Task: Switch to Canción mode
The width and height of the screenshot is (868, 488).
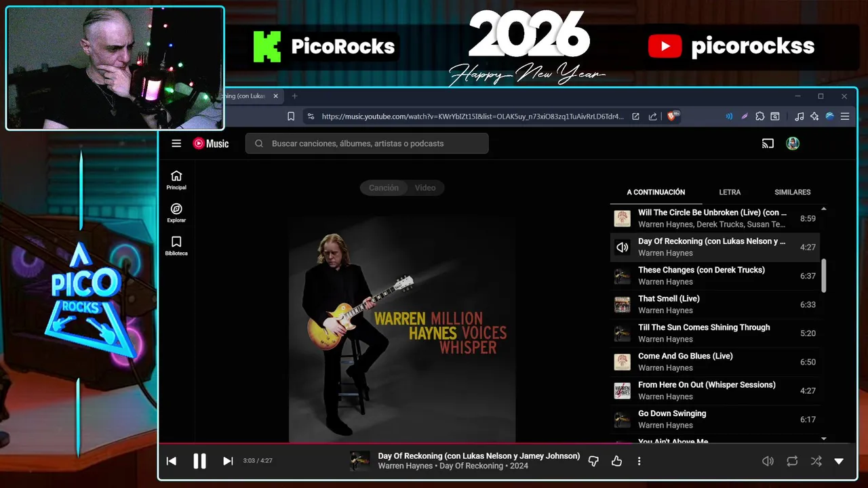Action: tap(384, 188)
